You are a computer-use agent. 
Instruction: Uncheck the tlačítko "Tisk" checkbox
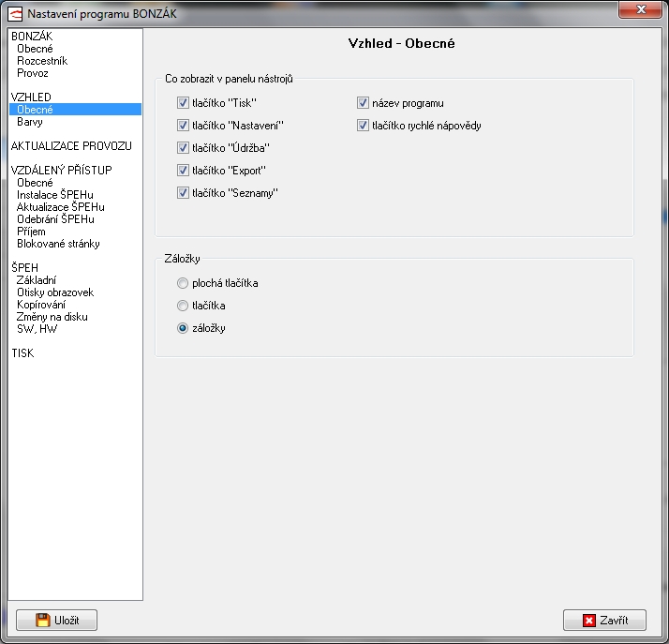[x=183, y=103]
